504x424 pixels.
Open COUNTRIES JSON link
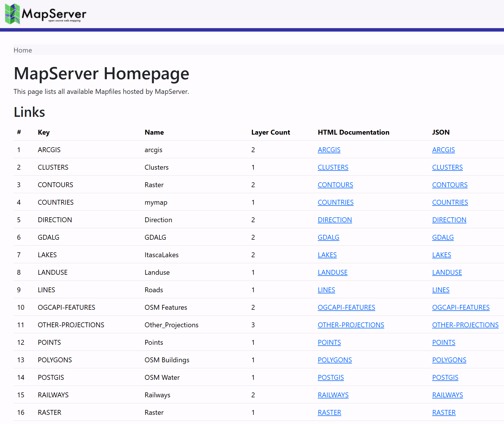point(450,202)
